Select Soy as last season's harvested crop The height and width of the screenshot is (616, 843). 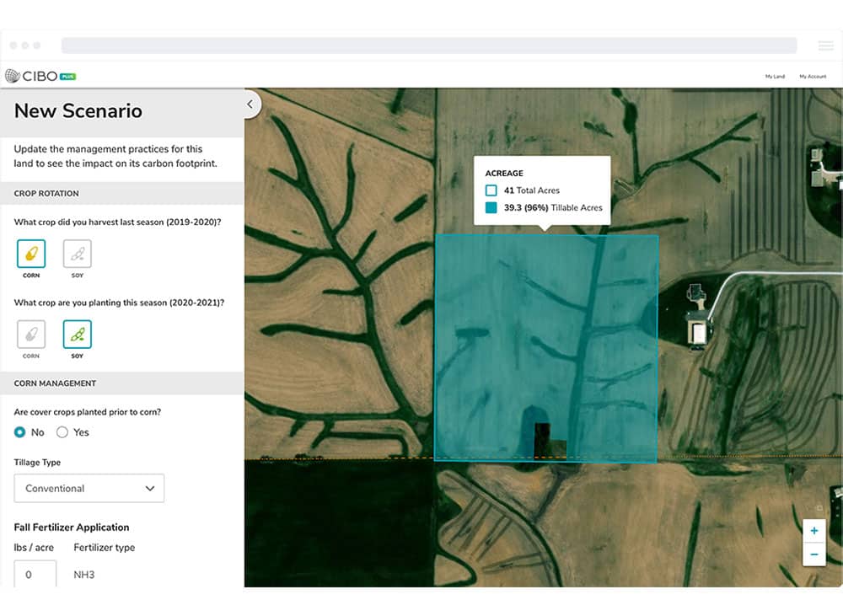click(78, 254)
